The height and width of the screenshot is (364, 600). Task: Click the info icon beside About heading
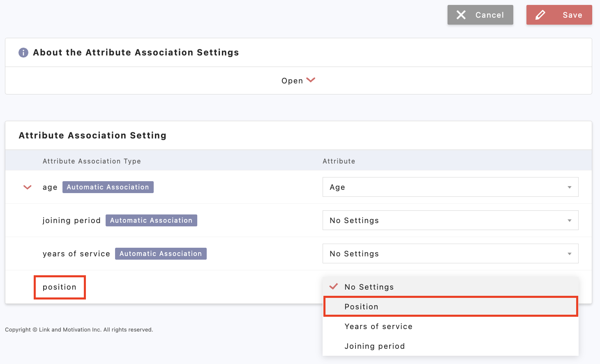point(23,53)
